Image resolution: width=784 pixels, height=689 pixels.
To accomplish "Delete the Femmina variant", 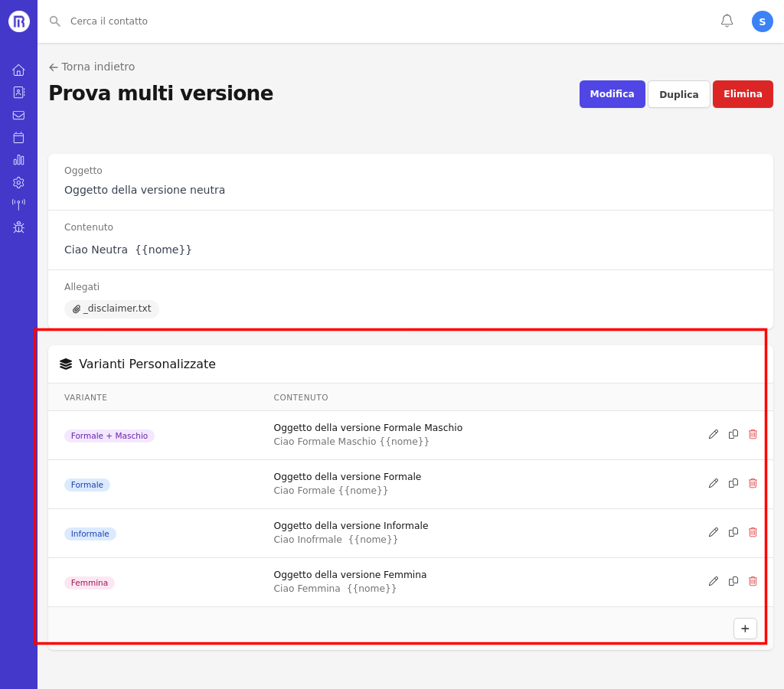I will [753, 581].
